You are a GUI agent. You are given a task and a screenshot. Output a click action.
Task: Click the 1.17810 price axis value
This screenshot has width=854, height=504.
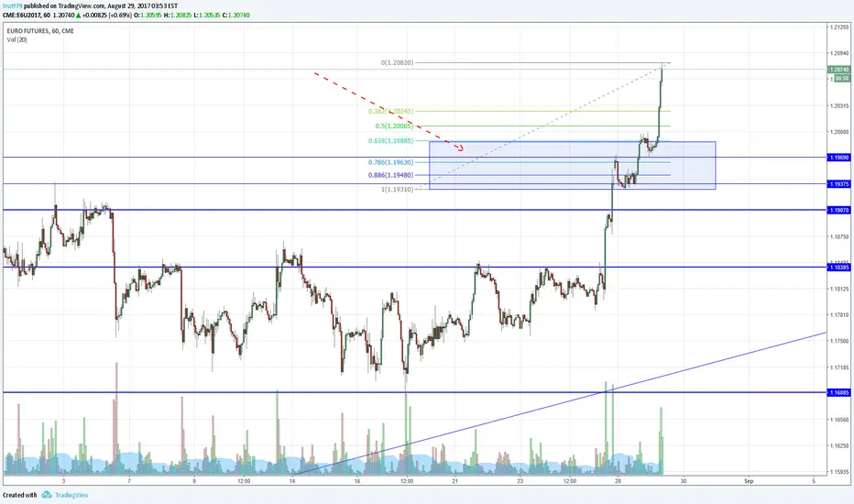839,315
